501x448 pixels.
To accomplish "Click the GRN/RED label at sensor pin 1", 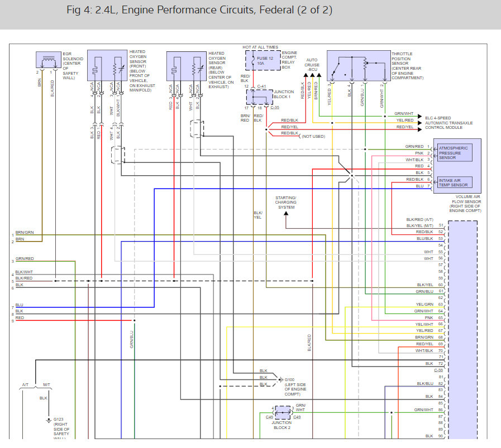I will [x=414, y=147].
